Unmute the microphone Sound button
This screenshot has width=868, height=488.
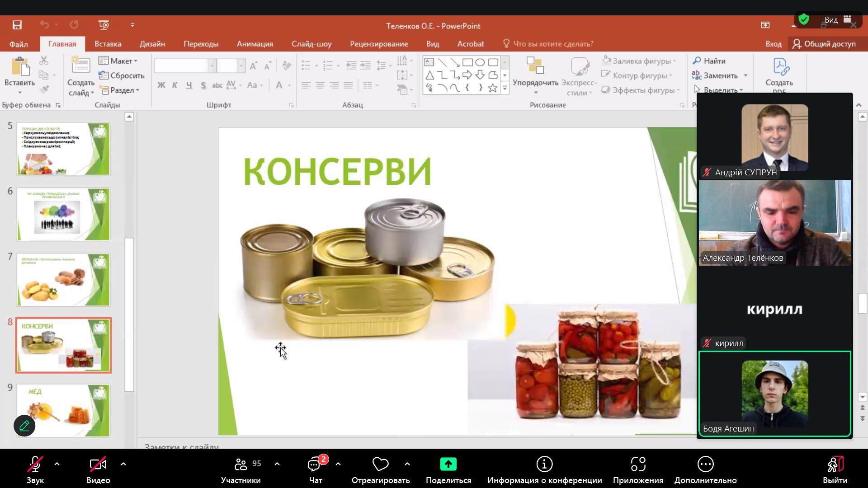[35, 465]
